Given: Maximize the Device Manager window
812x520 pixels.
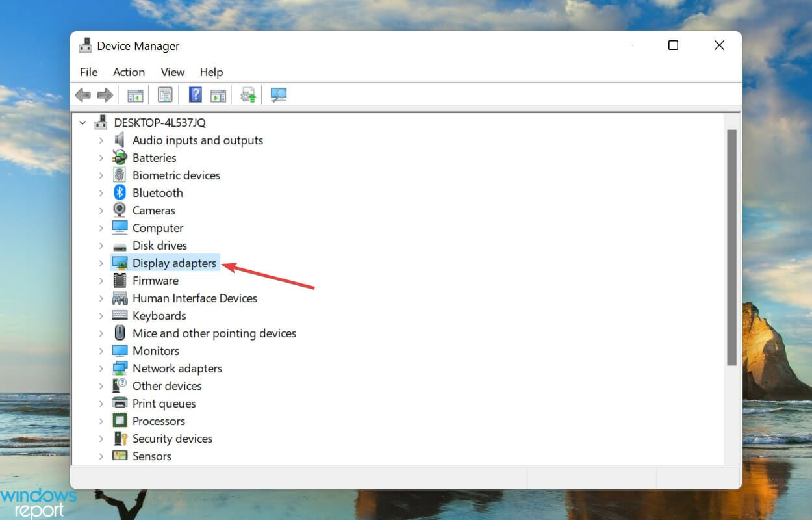Looking at the screenshot, I should (x=674, y=45).
